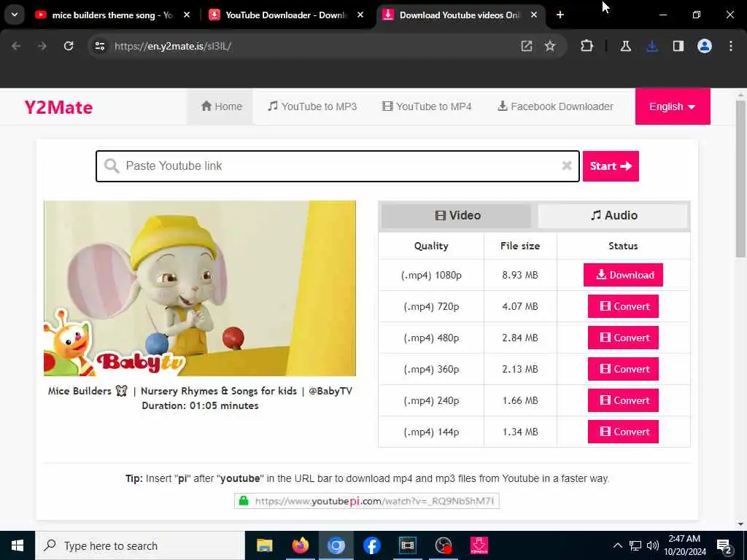The image size is (747, 560).
Task: Open the pink downloader taskbar icon
Action: pyautogui.click(x=479, y=545)
